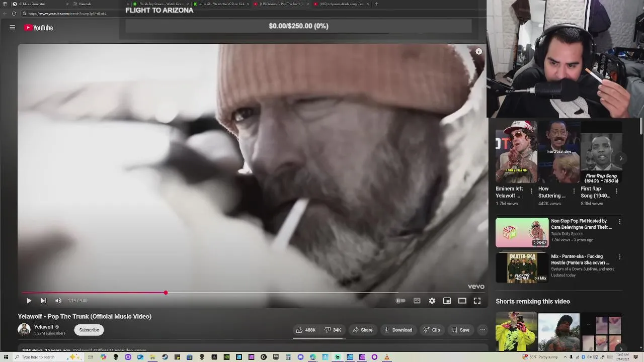
Task: Open the 'How Stuttering' short thumbnail
Action: pos(559,152)
